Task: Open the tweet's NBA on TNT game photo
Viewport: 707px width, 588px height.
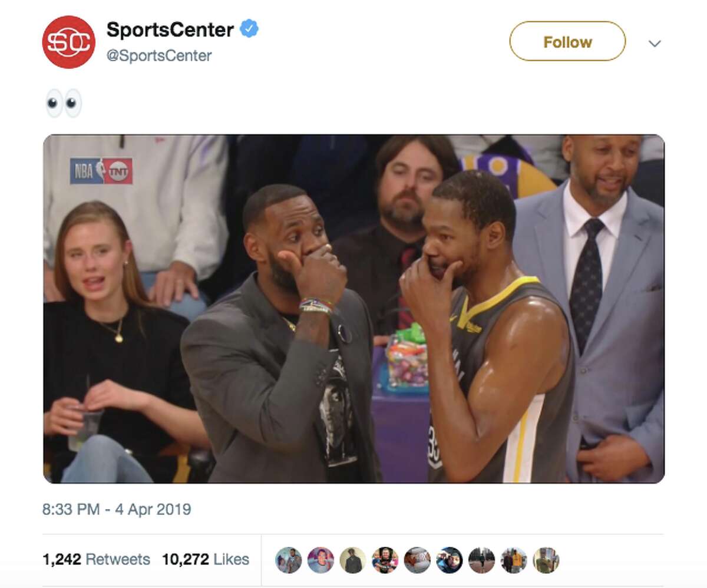Action: tap(353, 309)
